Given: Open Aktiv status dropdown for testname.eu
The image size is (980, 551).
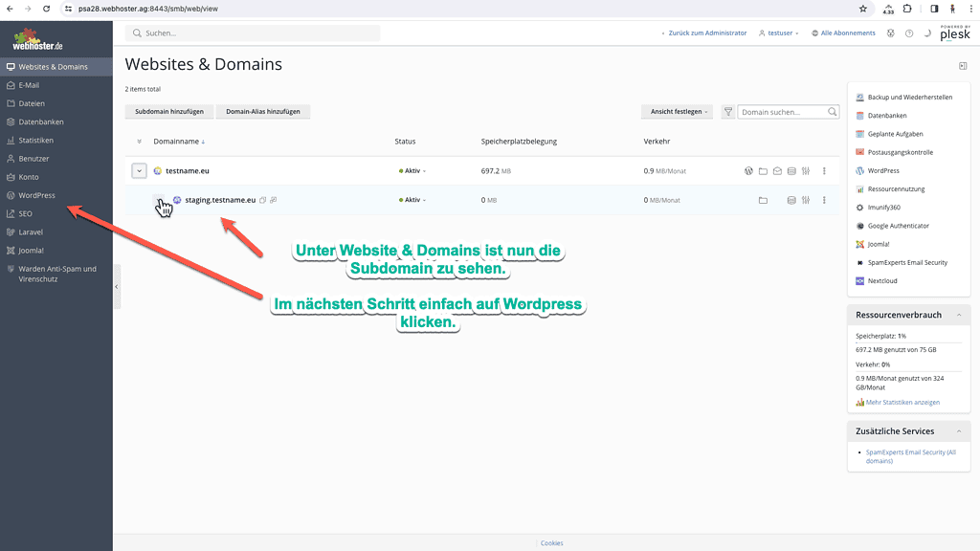Looking at the screenshot, I should pyautogui.click(x=412, y=171).
